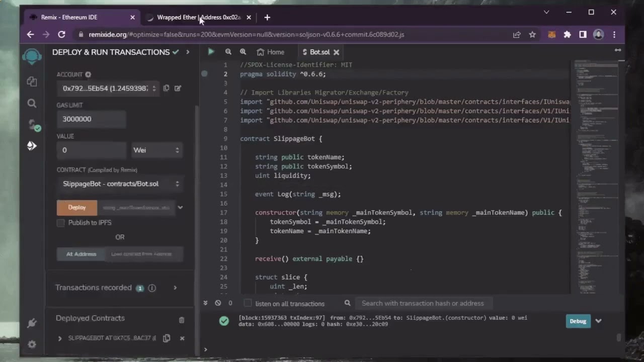Expand the SLIPPAGEBOT deployed contract

(x=60, y=338)
